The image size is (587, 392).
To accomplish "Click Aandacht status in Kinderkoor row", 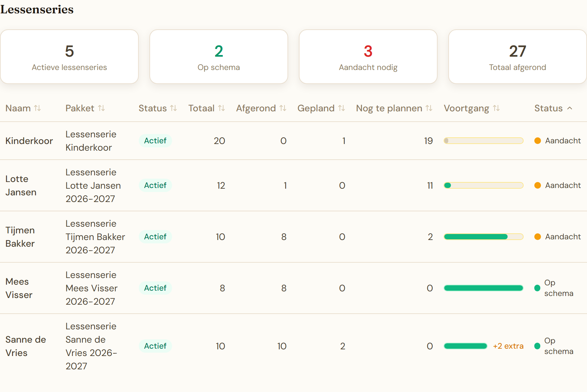I will pyautogui.click(x=558, y=141).
